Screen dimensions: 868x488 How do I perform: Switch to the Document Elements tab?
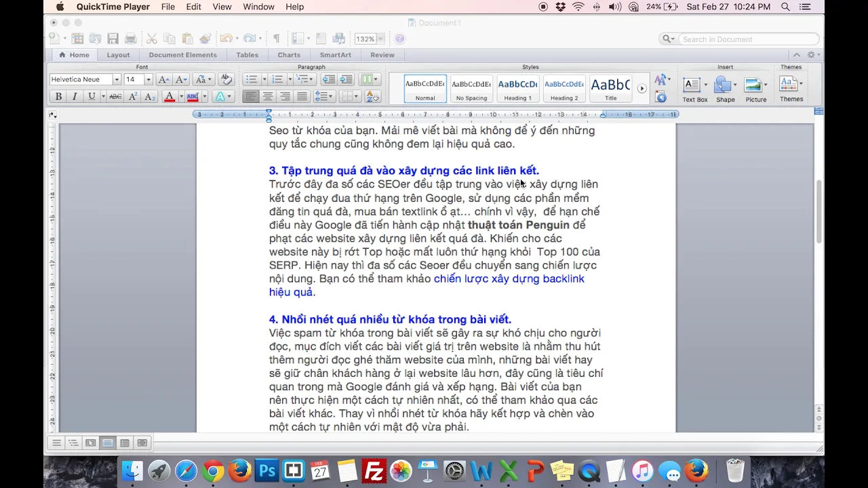point(183,55)
